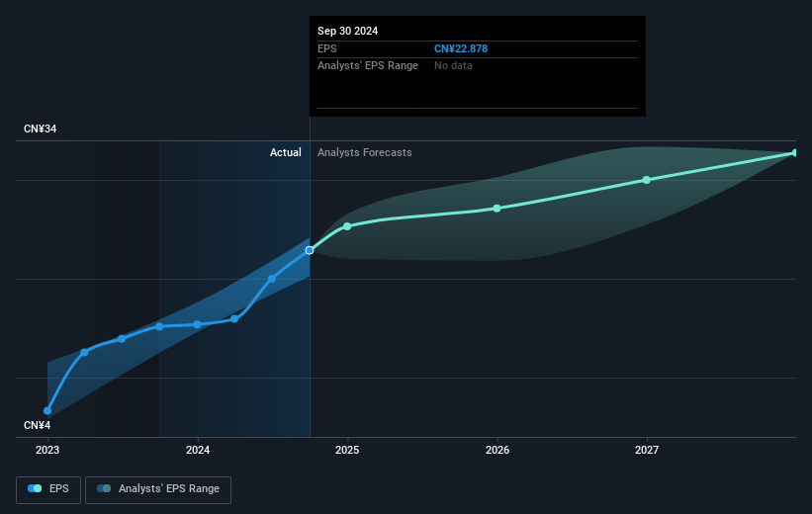Click the 2026 forecast EPS data point
The width and height of the screenshot is (812, 514).
coord(496,209)
